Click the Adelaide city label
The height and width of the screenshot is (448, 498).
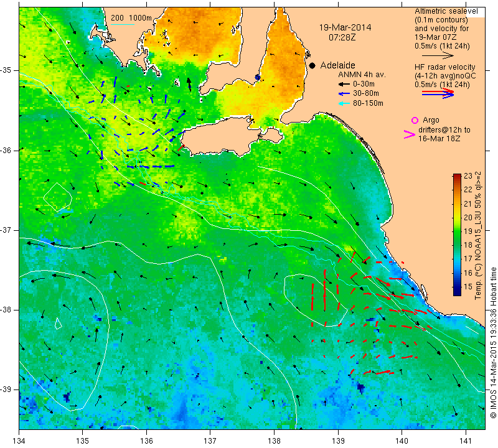pos(337,65)
